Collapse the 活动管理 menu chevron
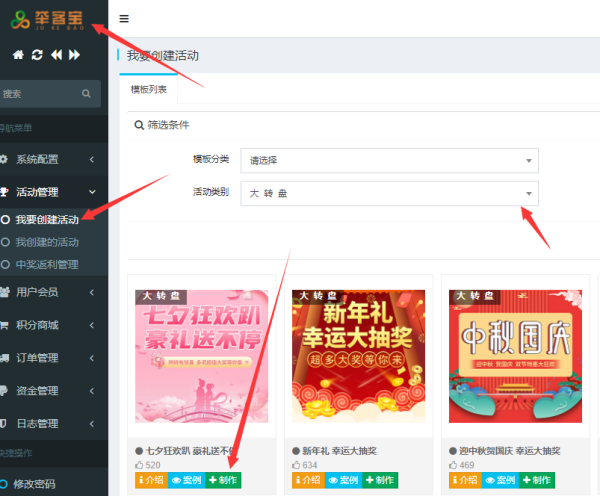The width and height of the screenshot is (600, 496). click(x=92, y=192)
